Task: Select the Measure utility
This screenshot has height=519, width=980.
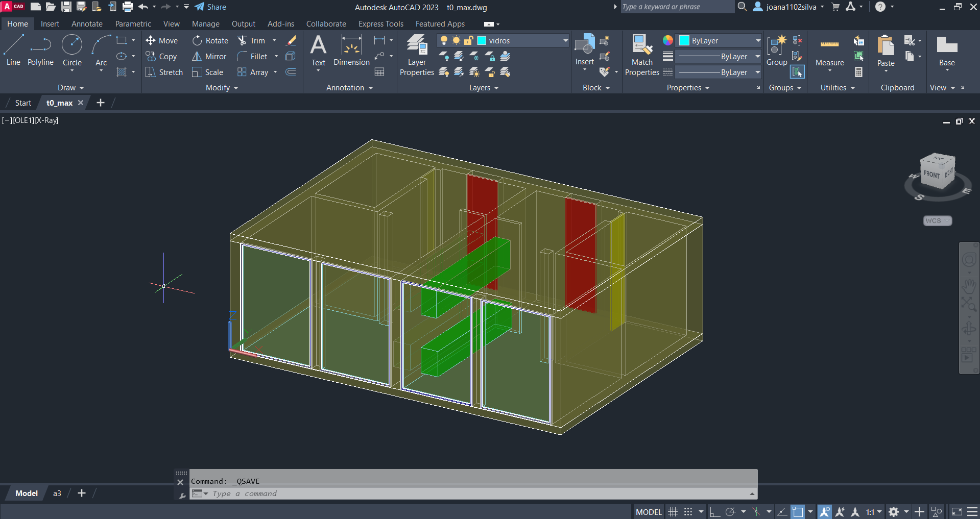Action: tap(829, 52)
